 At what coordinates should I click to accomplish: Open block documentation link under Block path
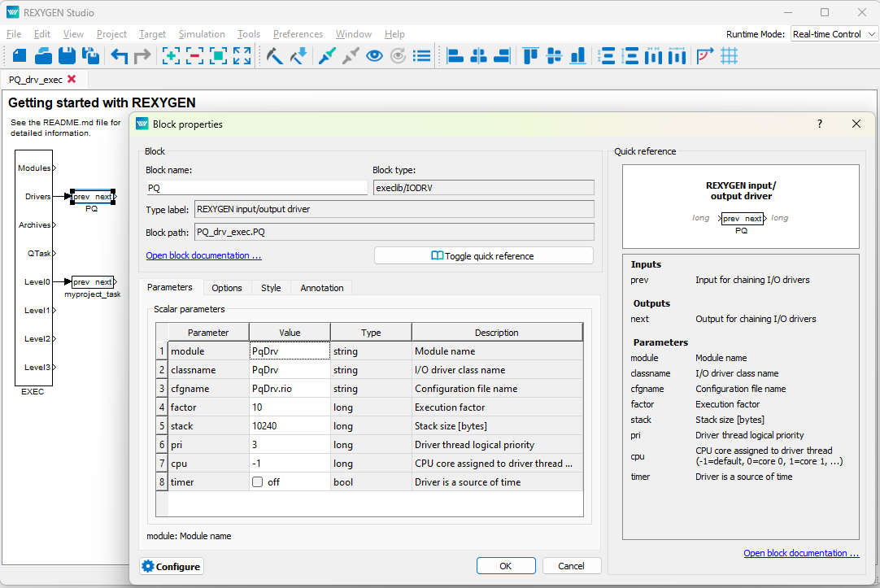(x=203, y=255)
